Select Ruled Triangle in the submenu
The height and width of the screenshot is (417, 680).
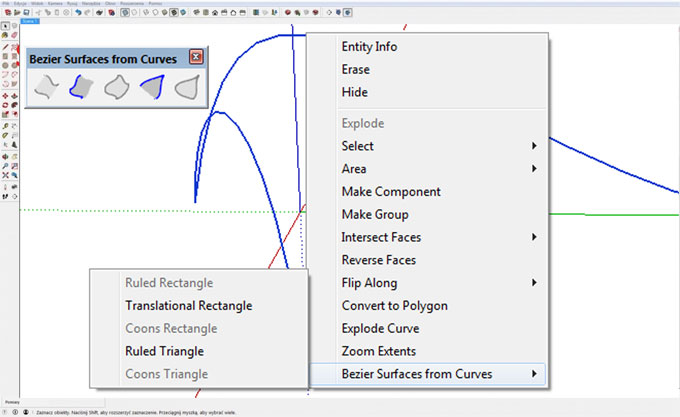[x=164, y=351]
